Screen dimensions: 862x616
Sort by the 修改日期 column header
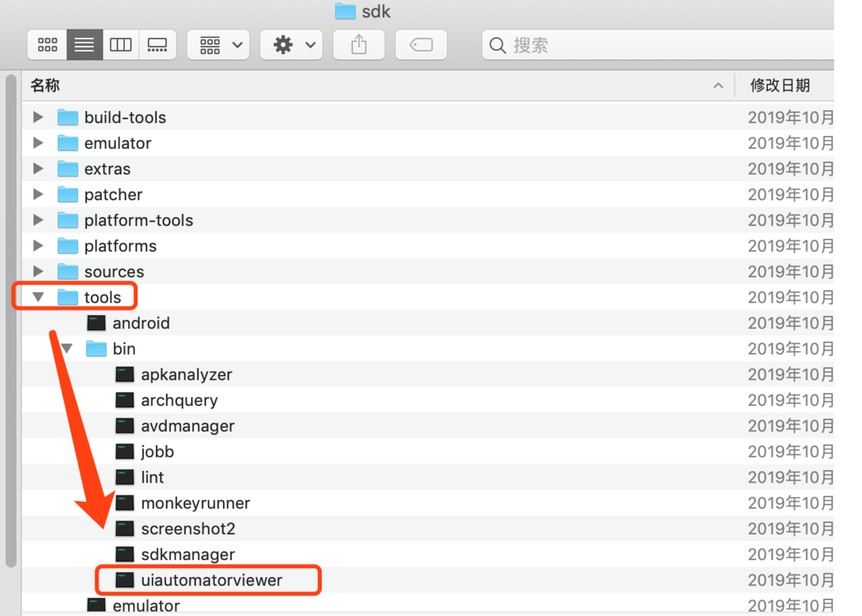[x=780, y=86]
